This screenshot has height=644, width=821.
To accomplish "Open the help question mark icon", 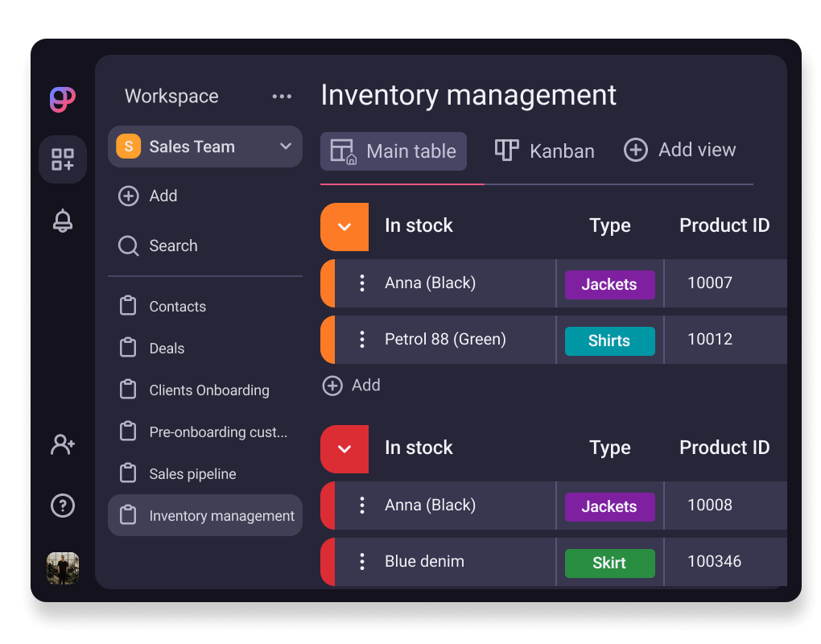I will pyautogui.click(x=63, y=506).
